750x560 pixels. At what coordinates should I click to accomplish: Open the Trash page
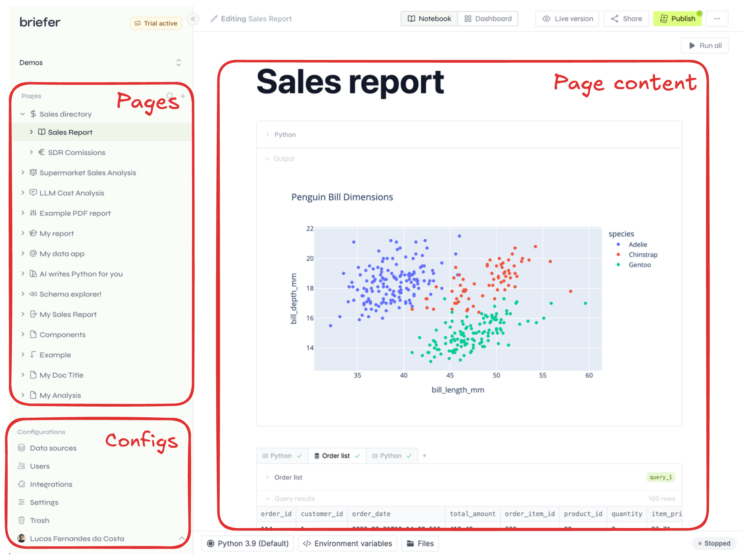point(39,520)
